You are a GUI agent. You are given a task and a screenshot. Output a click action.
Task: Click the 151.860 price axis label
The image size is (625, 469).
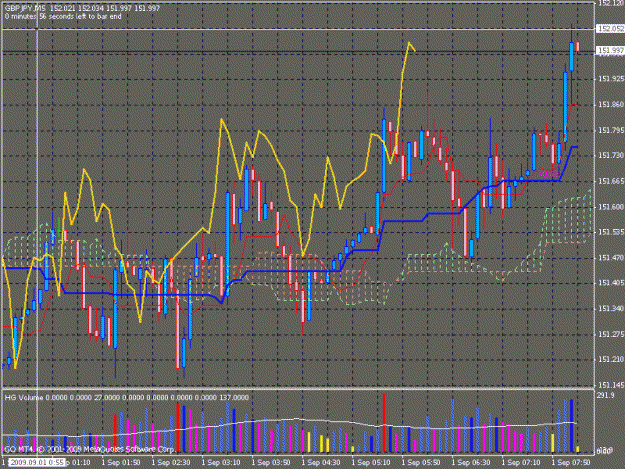pos(611,104)
